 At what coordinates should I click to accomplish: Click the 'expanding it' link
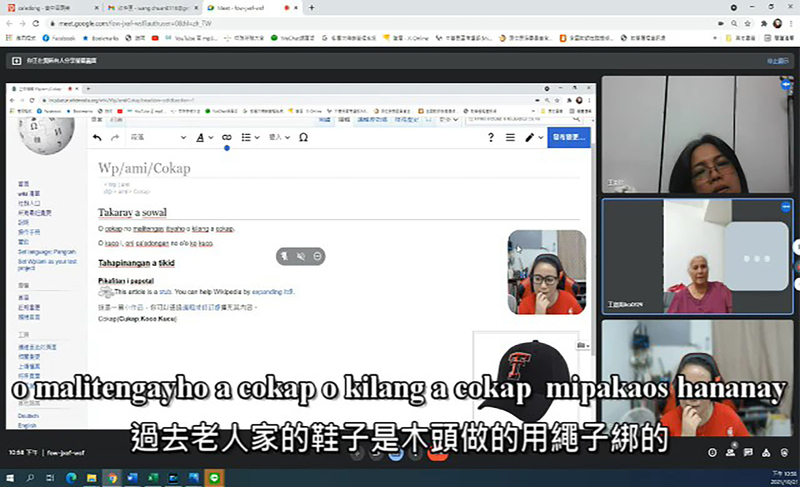pos(272,292)
